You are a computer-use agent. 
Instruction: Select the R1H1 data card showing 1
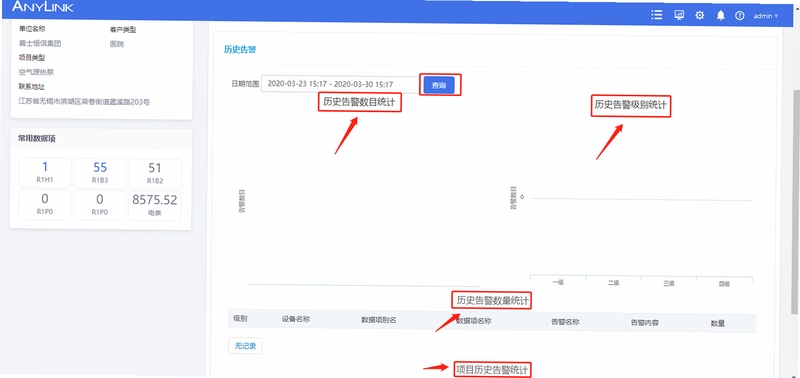(45, 173)
